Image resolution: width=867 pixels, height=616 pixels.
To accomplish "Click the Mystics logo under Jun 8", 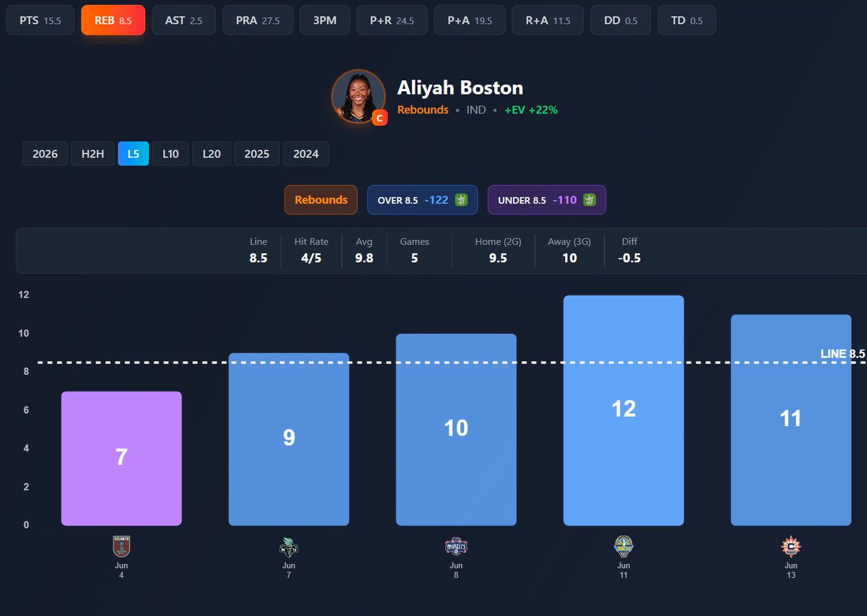I will [456, 547].
